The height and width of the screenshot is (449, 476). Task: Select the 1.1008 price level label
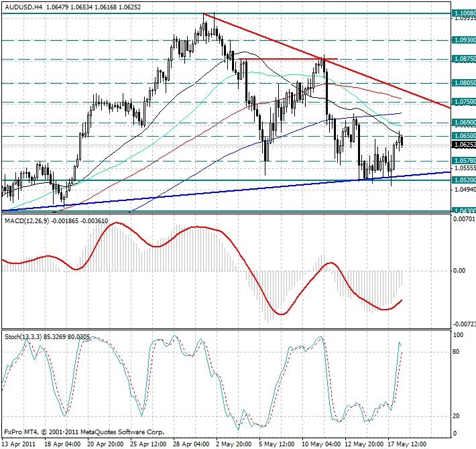click(x=464, y=13)
